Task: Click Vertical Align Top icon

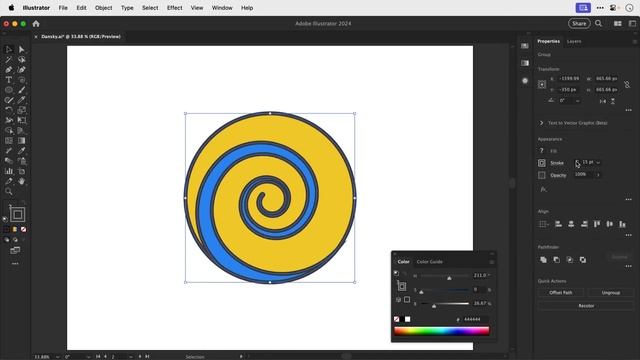Action: point(597,224)
